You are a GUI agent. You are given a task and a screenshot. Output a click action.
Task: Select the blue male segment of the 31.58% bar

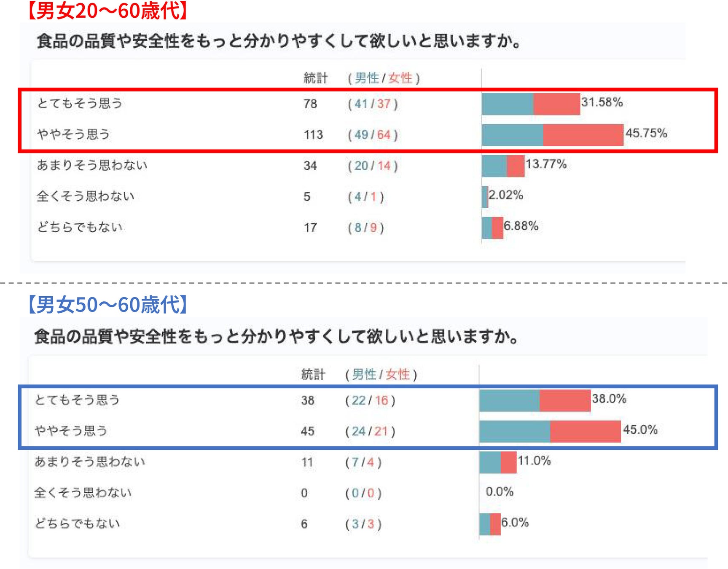508,104
